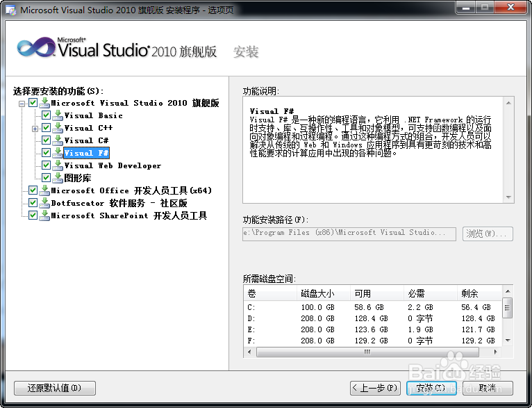
Task: Select the E: volume row
Action: (x=373, y=329)
